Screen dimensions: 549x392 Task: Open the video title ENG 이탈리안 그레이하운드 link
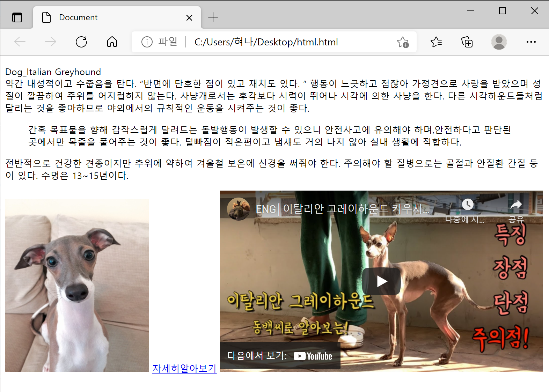[x=343, y=209]
